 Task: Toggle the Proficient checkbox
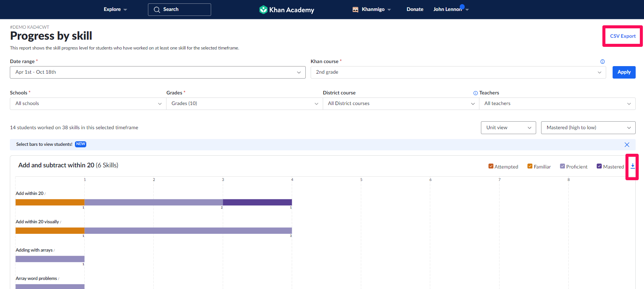tap(562, 166)
